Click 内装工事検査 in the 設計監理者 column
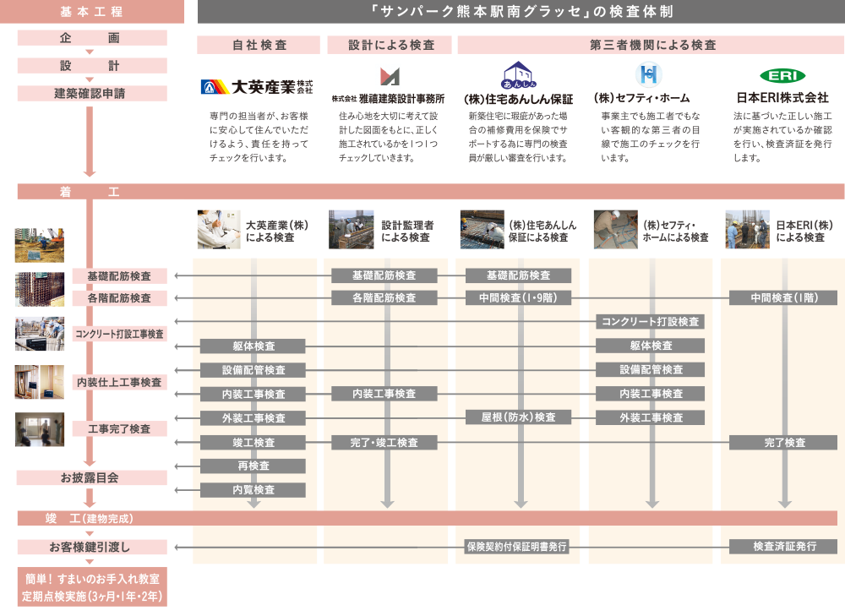This screenshot has height=616, width=845. pyautogui.click(x=384, y=394)
